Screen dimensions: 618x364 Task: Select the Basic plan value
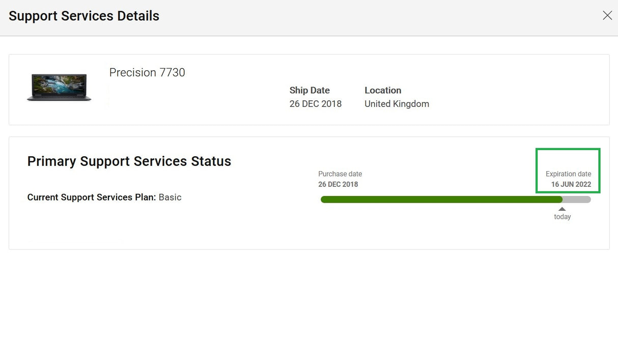point(170,198)
